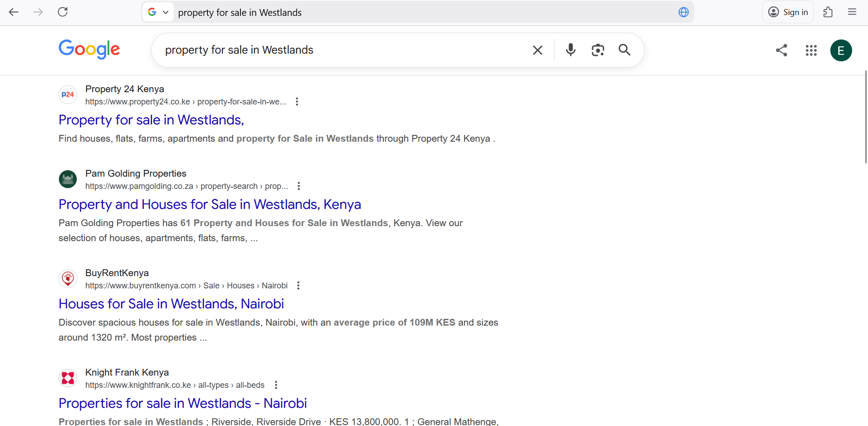
Task: Open the three-dot menu on the Pam Golding result
Action: (x=299, y=186)
